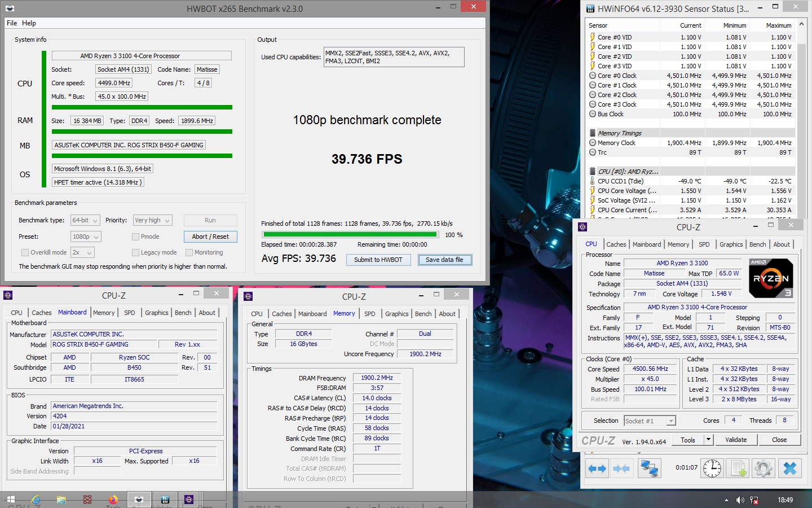812x508 pixels.
Task: Click Submit to HWBOT button
Action: coord(378,260)
